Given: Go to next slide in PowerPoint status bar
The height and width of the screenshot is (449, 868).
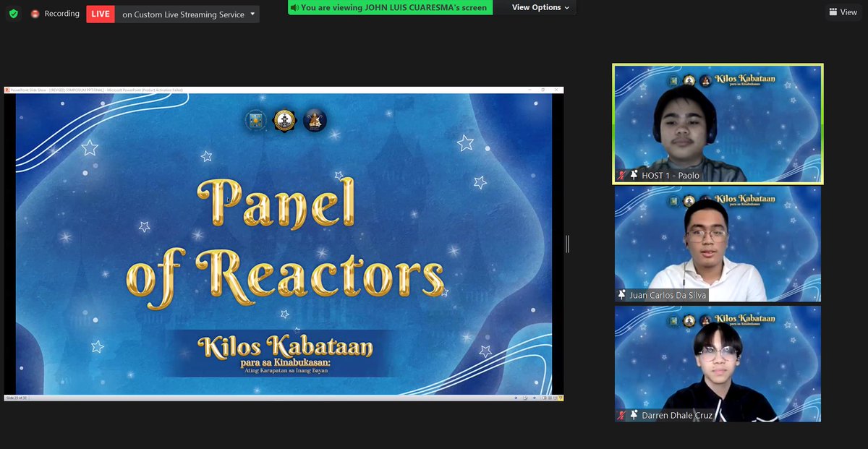Looking at the screenshot, I should click(535, 398).
